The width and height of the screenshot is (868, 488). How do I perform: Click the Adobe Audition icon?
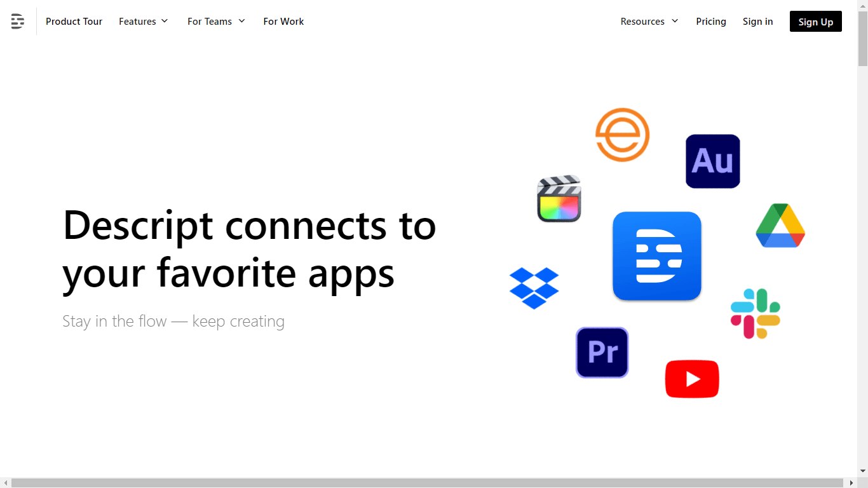point(712,161)
